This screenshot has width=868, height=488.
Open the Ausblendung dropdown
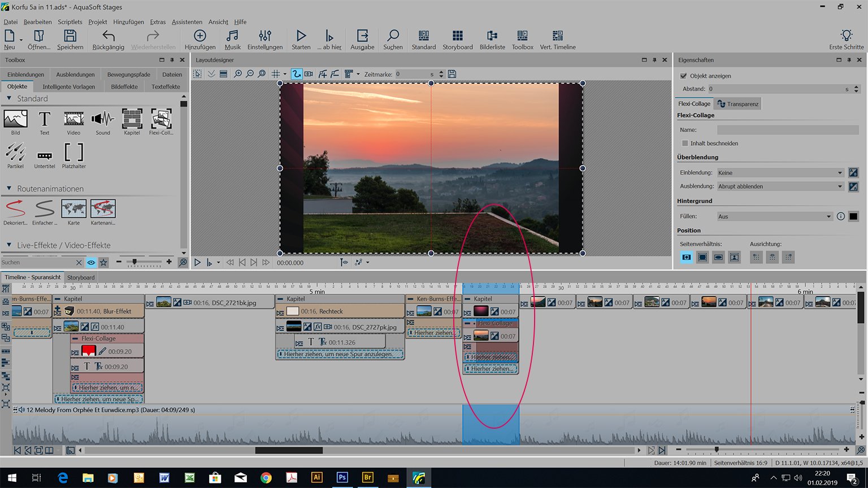pos(780,186)
